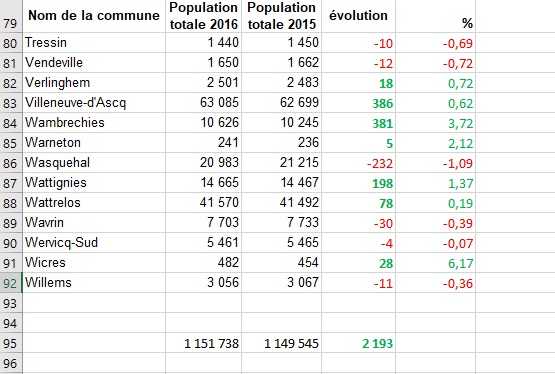Click the 1 149 545 total cell

point(281,343)
